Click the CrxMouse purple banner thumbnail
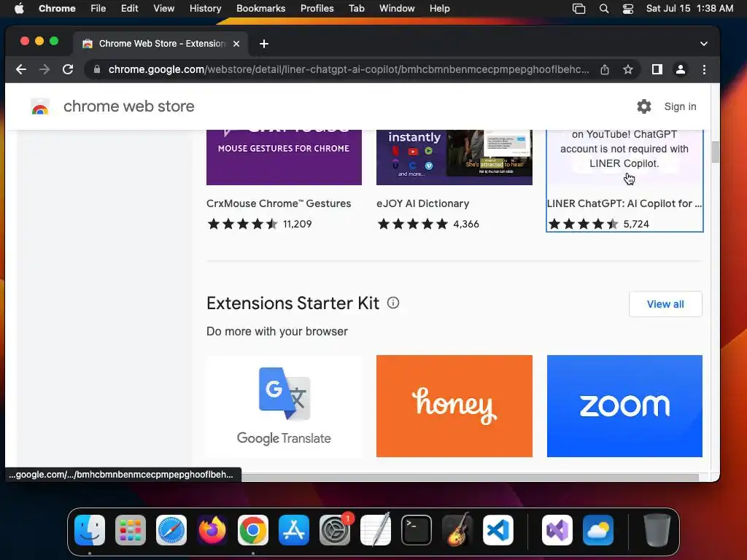747x560 pixels. [x=284, y=157]
